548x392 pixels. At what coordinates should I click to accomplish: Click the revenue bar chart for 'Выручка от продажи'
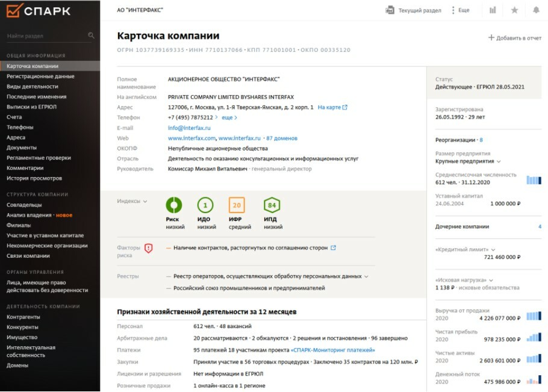(x=534, y=317)
